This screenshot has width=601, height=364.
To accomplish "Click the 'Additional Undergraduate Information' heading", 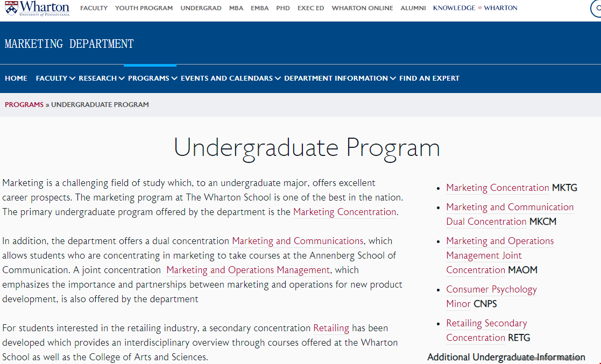I will point(506,358).
